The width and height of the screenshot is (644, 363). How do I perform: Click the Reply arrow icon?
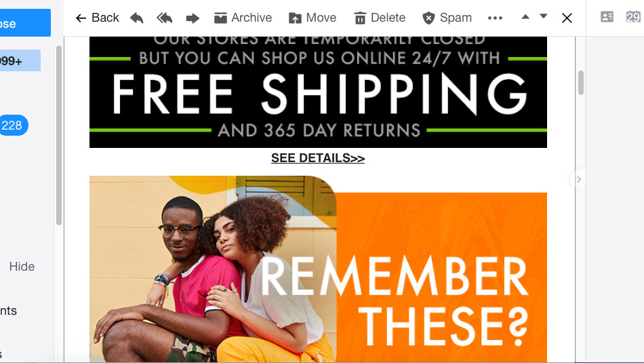(137, 18)
